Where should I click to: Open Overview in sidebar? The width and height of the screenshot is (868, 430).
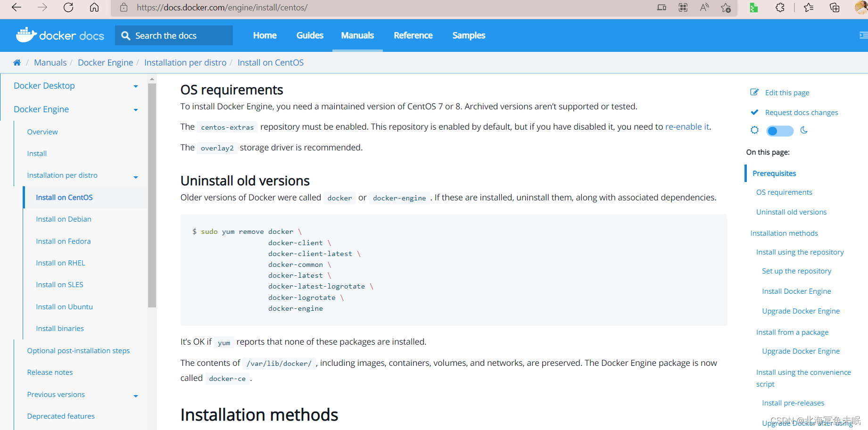(x=42, y=132)
